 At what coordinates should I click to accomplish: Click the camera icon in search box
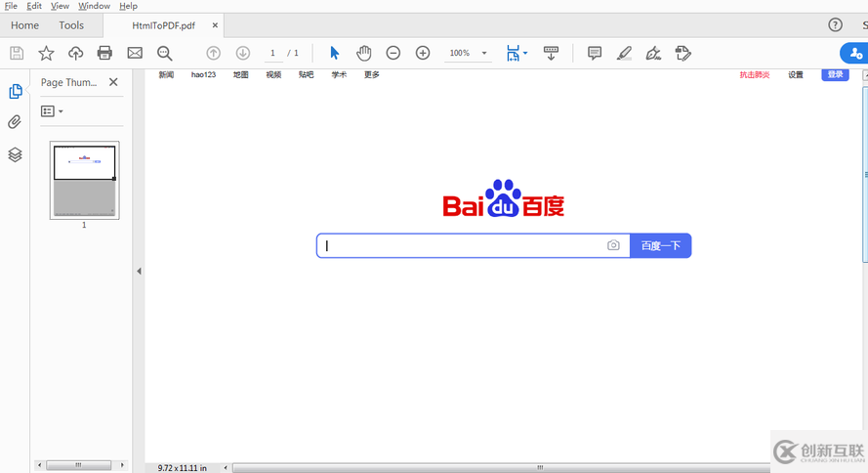click(613, 245)
